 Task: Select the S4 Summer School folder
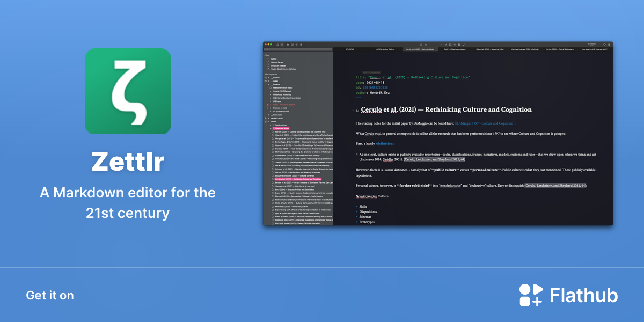click(x=281, y=111)
